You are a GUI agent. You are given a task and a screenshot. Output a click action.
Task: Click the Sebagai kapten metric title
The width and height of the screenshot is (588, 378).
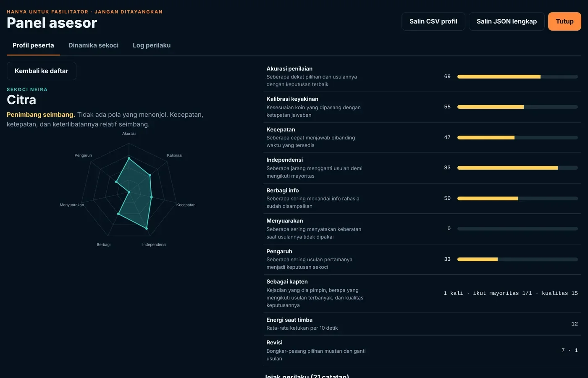coord(287,282)
